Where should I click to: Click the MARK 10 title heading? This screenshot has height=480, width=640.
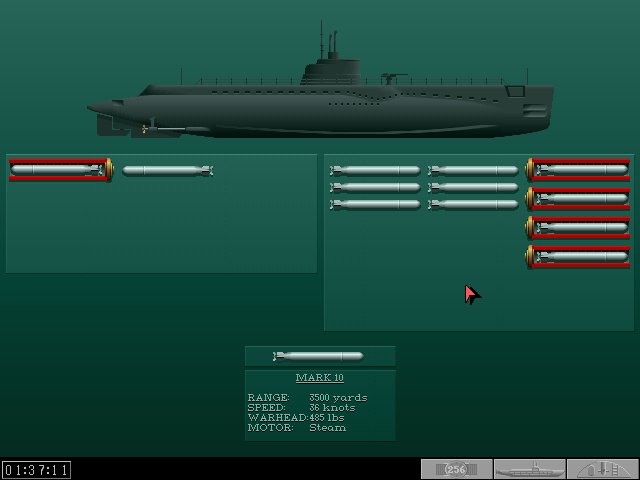pyautogui.click(x=320, y=378)
